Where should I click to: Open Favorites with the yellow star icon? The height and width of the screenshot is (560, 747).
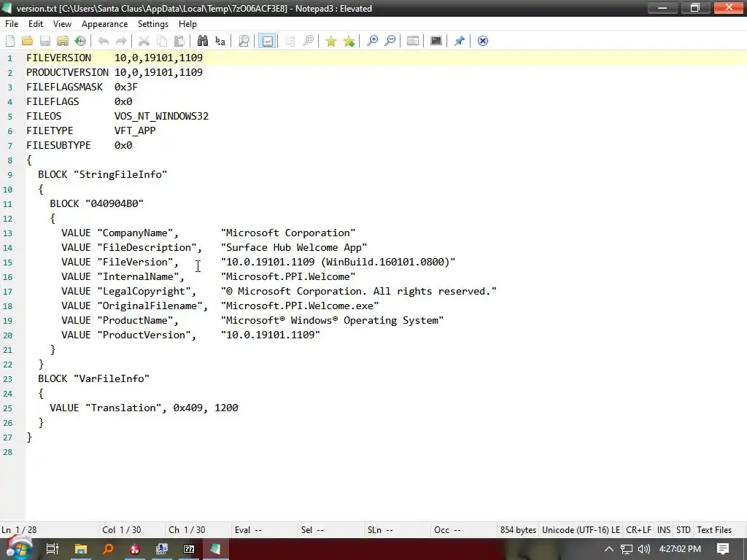330,41
